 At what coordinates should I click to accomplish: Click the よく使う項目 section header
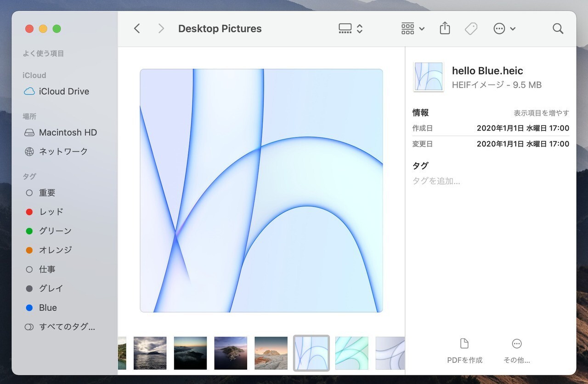(43, 54)
